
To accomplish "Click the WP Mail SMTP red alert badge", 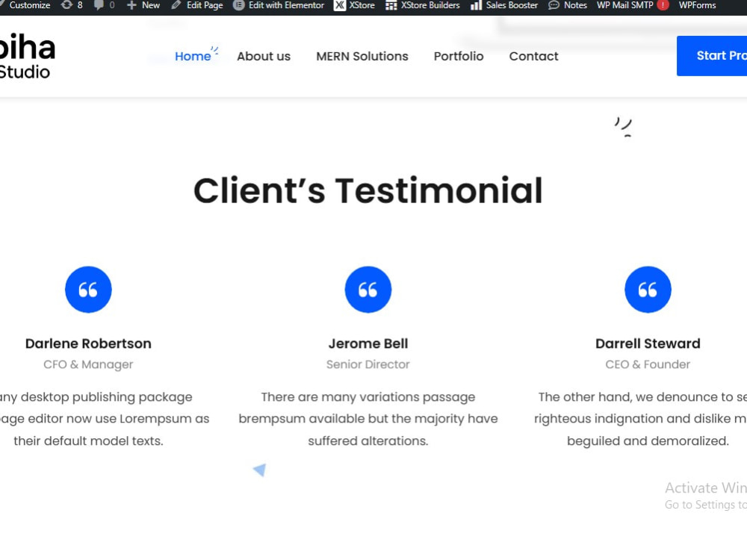I will pyautogui.click(x=663, y=5).
